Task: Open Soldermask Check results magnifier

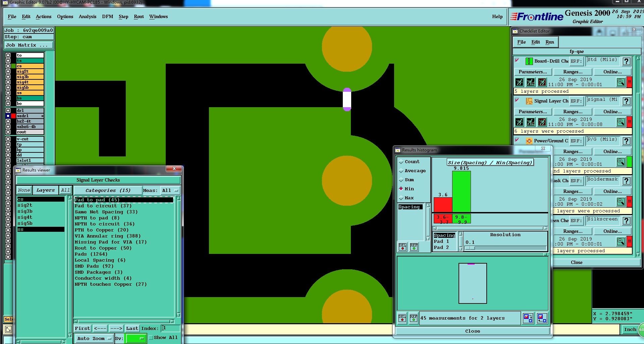Action: (621, 202)
